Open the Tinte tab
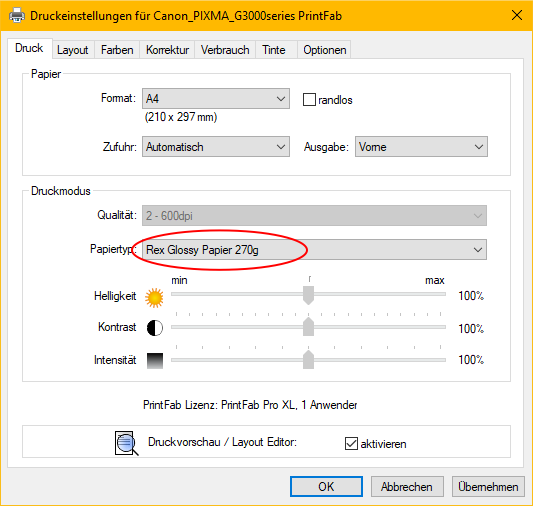Viewport: 533px width, 506px height. coord(274,50)
